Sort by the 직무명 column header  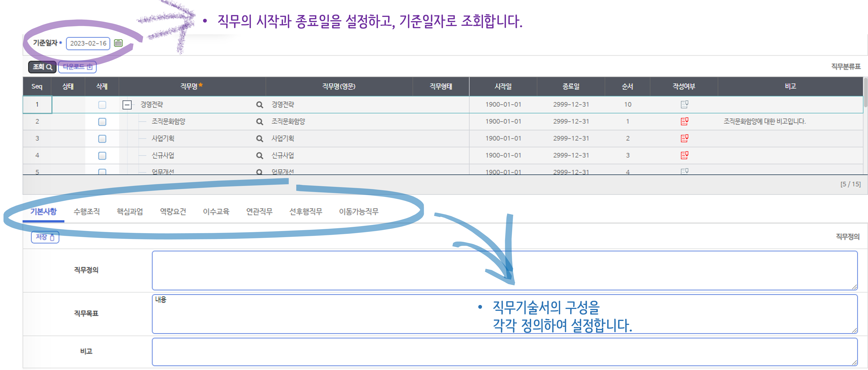[x=192, y=87]
